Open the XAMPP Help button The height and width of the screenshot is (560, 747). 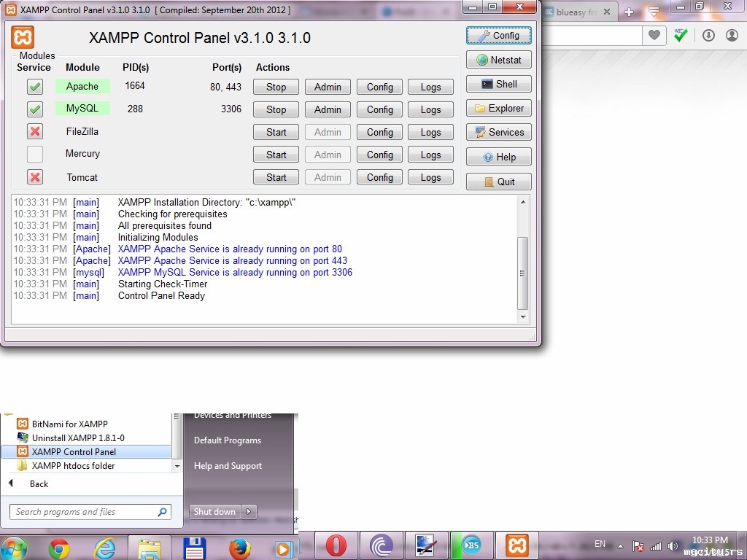point(499,157)
